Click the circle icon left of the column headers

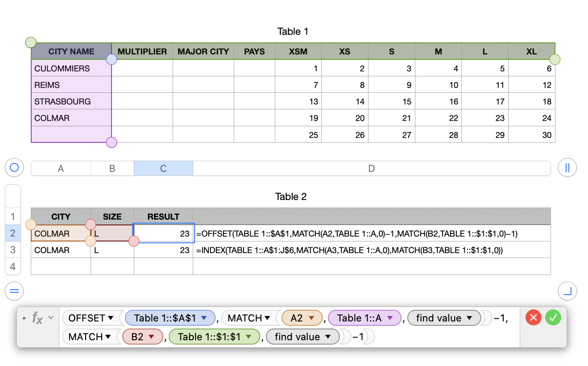pyautogui.click(x=13, y=167)
